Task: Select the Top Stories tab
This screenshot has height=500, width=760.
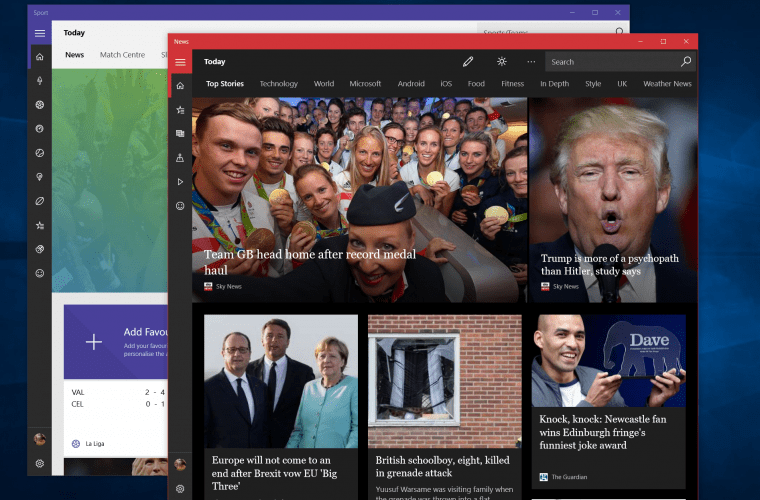Action: 225,83
